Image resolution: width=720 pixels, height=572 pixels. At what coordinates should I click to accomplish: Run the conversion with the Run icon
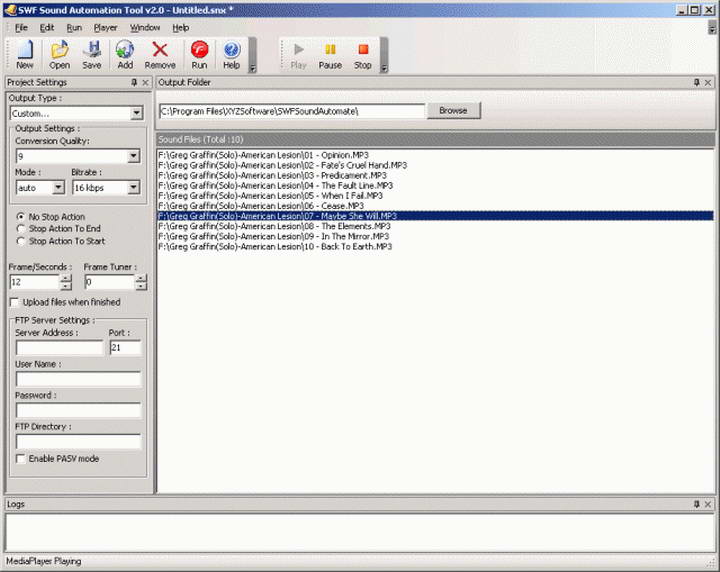199,55
